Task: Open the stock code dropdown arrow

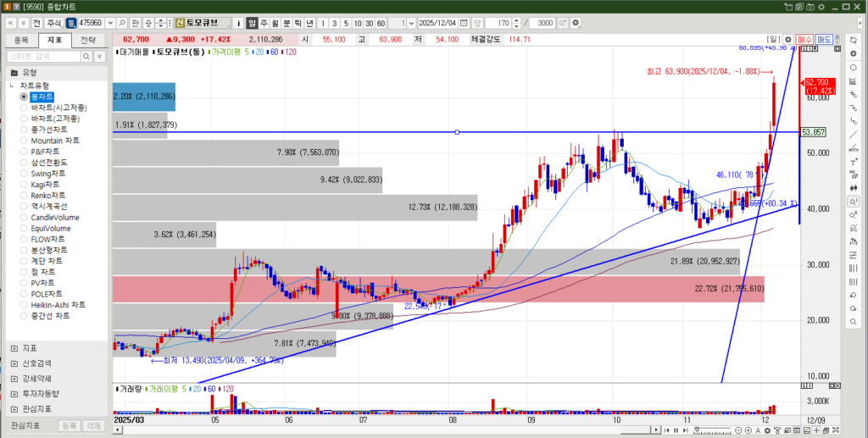Action: (x=109, y=22)
